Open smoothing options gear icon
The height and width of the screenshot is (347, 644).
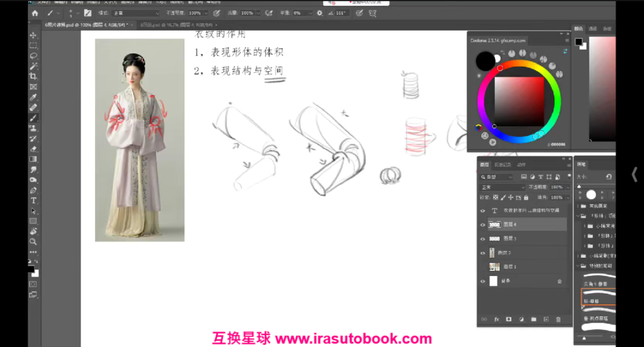(319, 13)
